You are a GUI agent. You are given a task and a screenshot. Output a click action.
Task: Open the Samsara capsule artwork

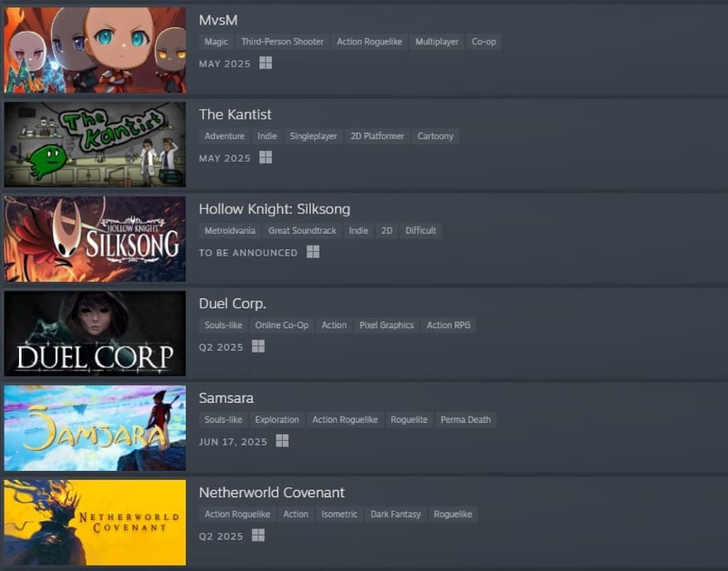[x=95, y=428]
